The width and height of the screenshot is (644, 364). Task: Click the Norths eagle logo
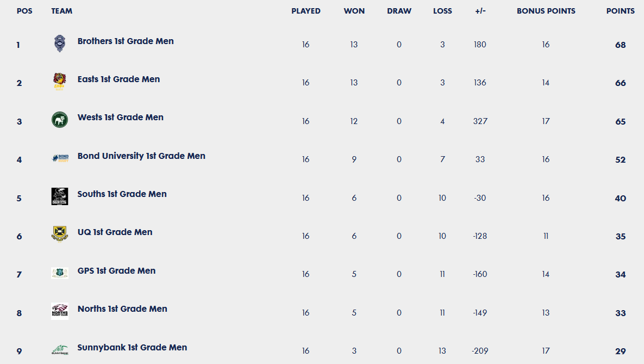60,311
